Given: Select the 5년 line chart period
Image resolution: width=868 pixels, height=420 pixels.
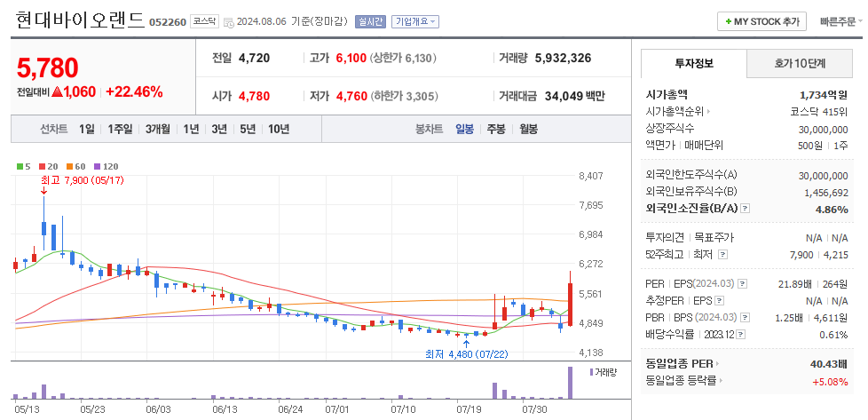Looking at the screenshot, I should tap(248, 129).
